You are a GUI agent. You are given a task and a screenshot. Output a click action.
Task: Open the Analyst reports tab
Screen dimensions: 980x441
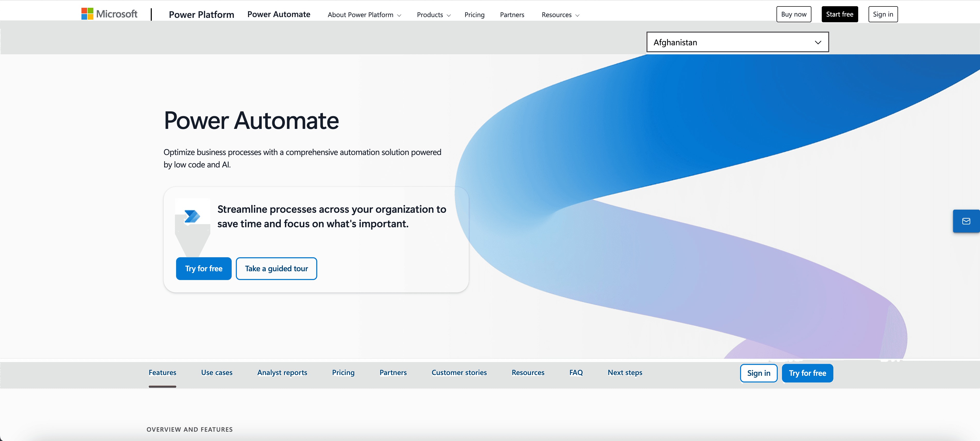click(282, 373)
